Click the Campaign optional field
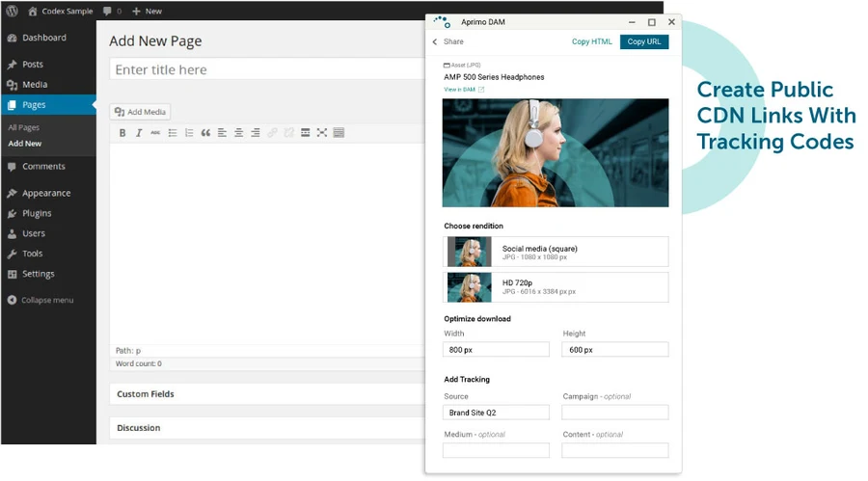Image resolution: width=868 pixels, height=481 pixels. click(615, 413)
